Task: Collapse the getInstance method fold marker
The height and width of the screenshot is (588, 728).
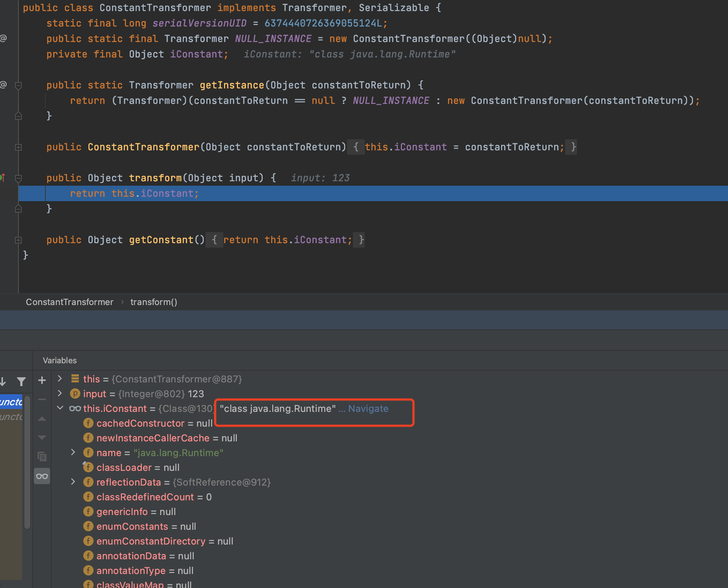Action: point(18,85)
